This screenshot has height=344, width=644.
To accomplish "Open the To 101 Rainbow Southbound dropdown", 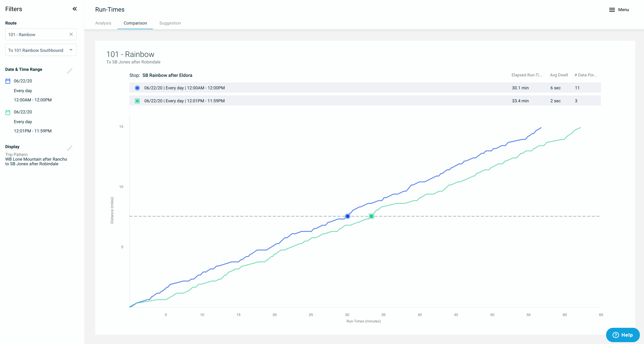I will point(40,50).
